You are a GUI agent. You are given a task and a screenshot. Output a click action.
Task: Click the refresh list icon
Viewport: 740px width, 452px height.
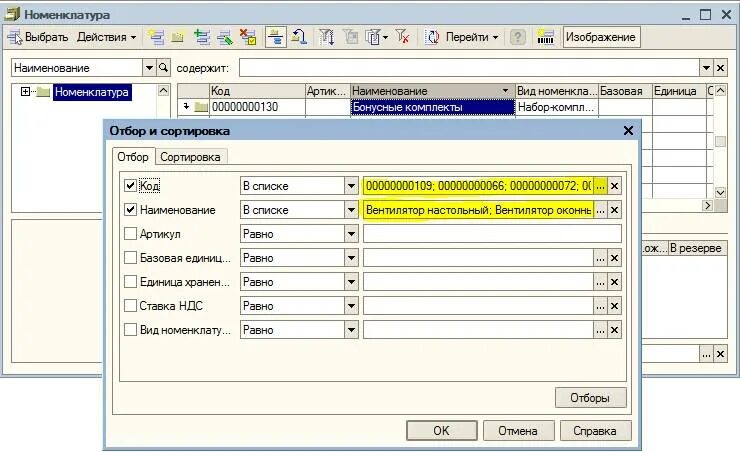coord(432,37)
